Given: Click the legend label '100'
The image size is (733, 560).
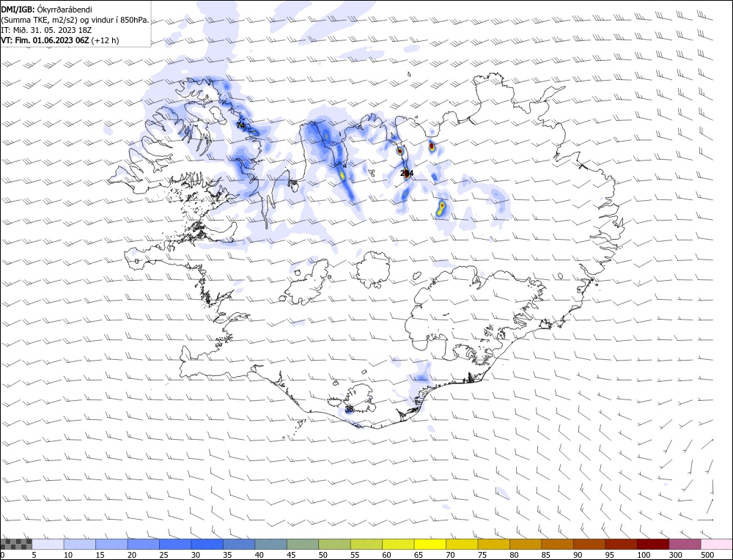Looking at the screenshot, I should [x=644, y=555].
